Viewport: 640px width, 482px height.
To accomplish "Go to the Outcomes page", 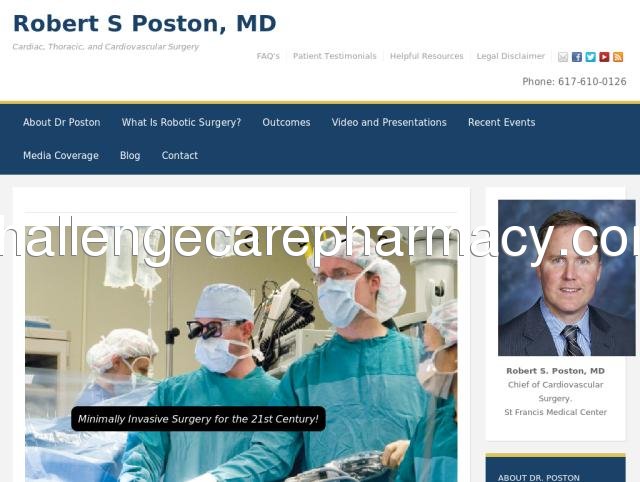I will [x=286, y=122].
